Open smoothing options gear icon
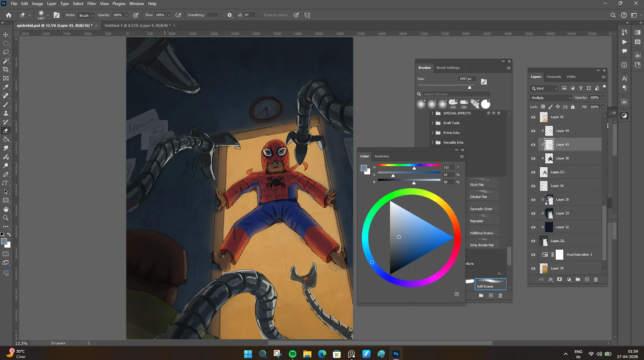The height and width of the screenshot is (360, 644). click(230, 15)
